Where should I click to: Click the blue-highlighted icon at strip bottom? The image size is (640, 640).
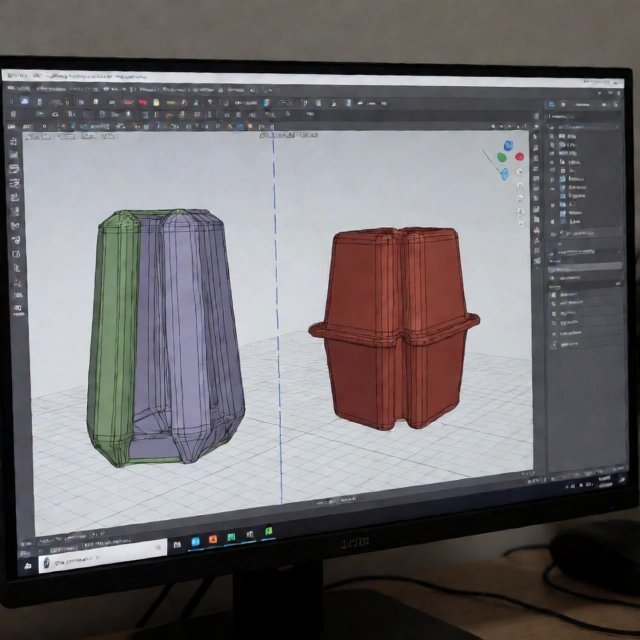pyautogui.click(x=538, y=261)
